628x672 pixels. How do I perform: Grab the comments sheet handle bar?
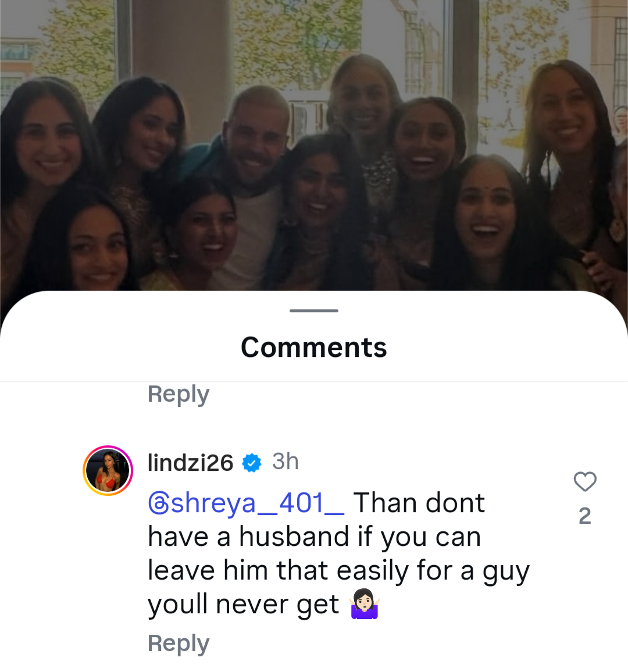pyautogui.click(x=314, y=310)
